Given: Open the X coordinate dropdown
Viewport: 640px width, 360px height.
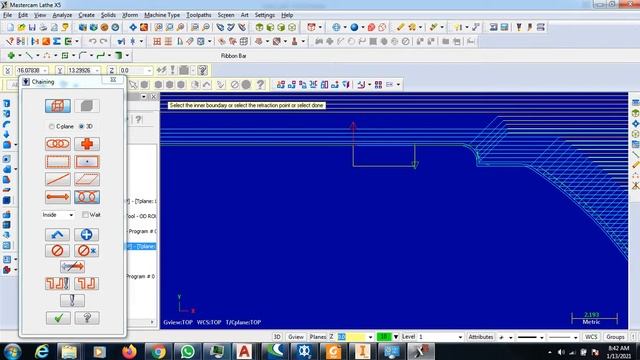Looking at the screenshot, I should pos(45,71).
